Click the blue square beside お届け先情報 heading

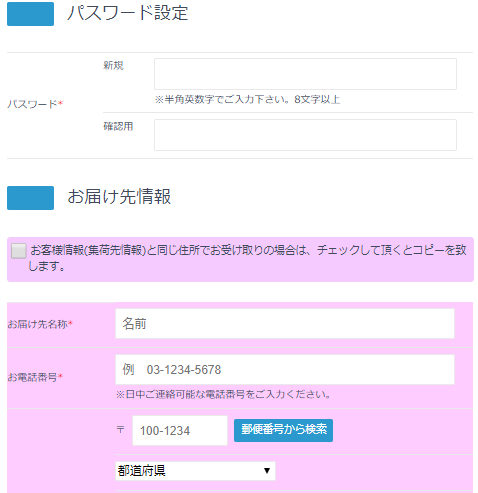click(30, 198)
